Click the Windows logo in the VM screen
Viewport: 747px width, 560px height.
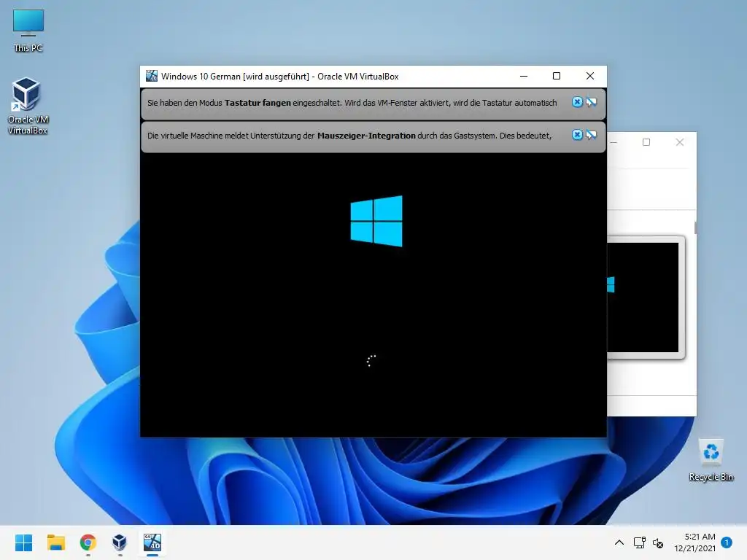point(376,221)
